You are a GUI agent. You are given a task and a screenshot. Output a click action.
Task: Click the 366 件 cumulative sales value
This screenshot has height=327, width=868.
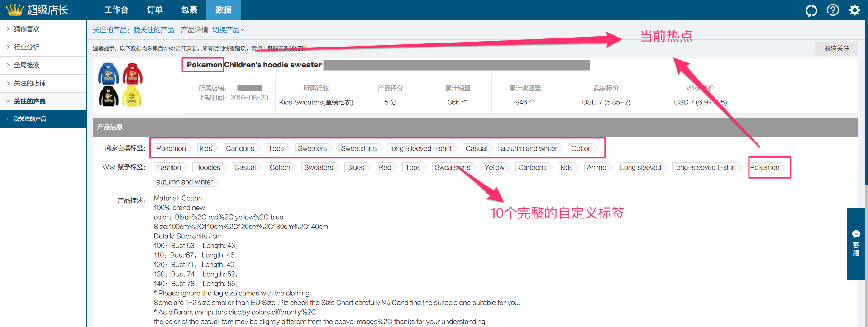[x=458, y=102]
